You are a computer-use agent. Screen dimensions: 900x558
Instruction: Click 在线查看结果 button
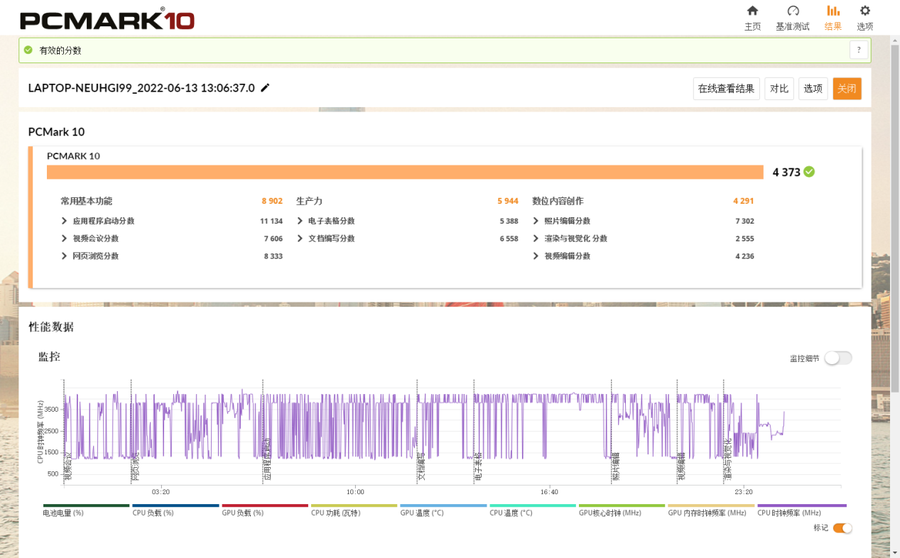click(x=726, y=89)
